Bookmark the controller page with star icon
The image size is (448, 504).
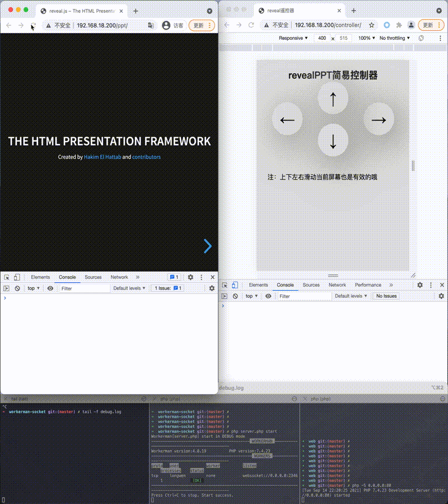tap(371, 25)
